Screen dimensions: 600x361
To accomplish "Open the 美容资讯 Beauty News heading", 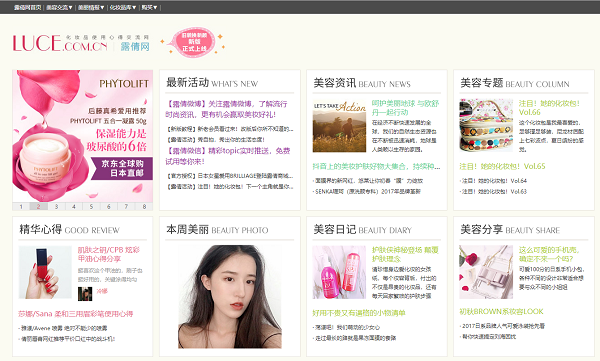I will [362, 83].
